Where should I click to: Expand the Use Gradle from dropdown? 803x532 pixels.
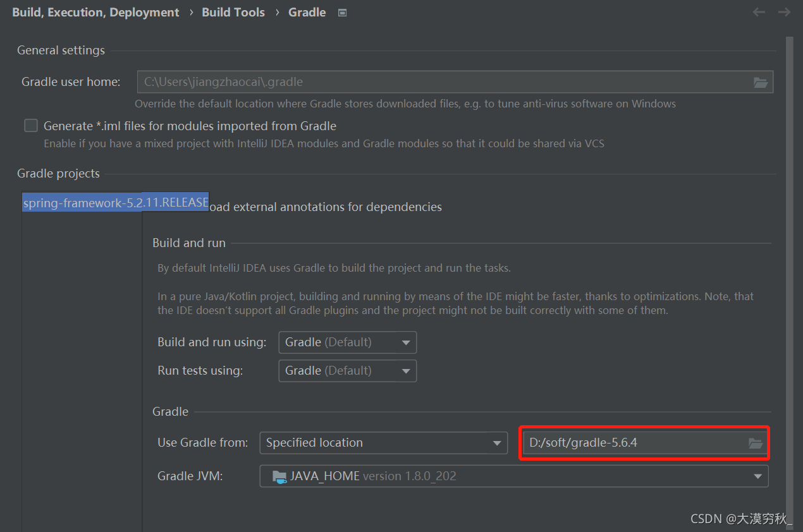(383, 443)
